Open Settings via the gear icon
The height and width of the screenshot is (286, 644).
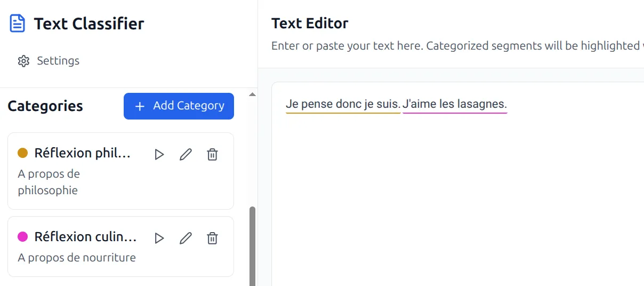click(23, 61)
